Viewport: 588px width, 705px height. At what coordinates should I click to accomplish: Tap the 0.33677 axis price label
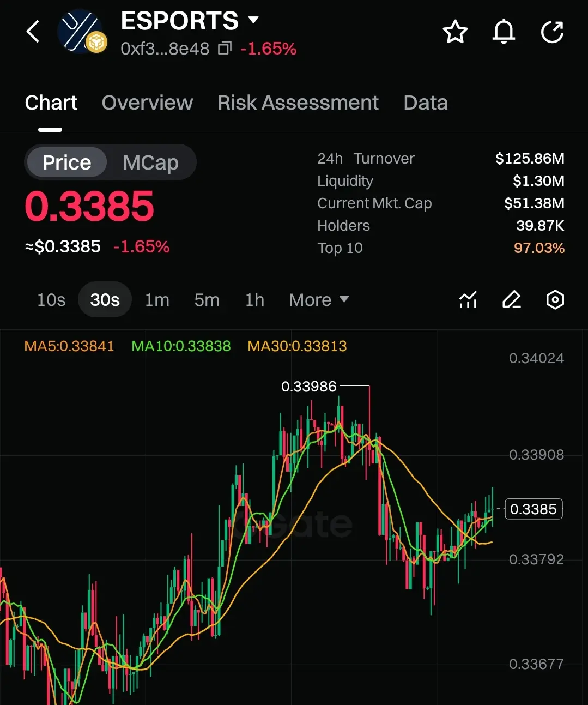(536, 664)
